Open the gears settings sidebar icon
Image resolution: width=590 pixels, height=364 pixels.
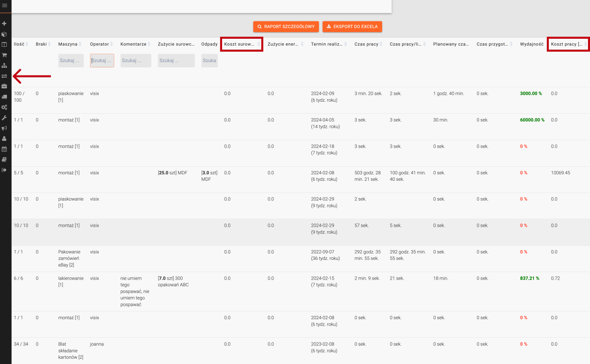point(4,107)
